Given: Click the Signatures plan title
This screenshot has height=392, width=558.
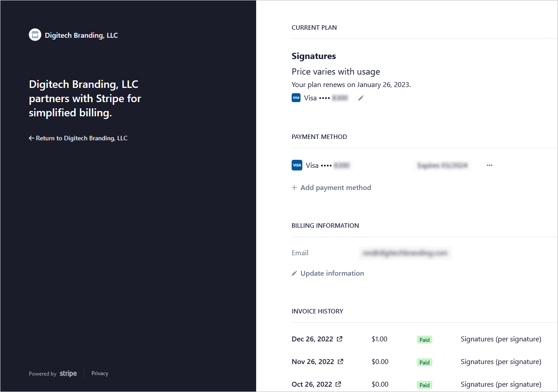Looking at the screenshot, I should (x=314, y=56).
